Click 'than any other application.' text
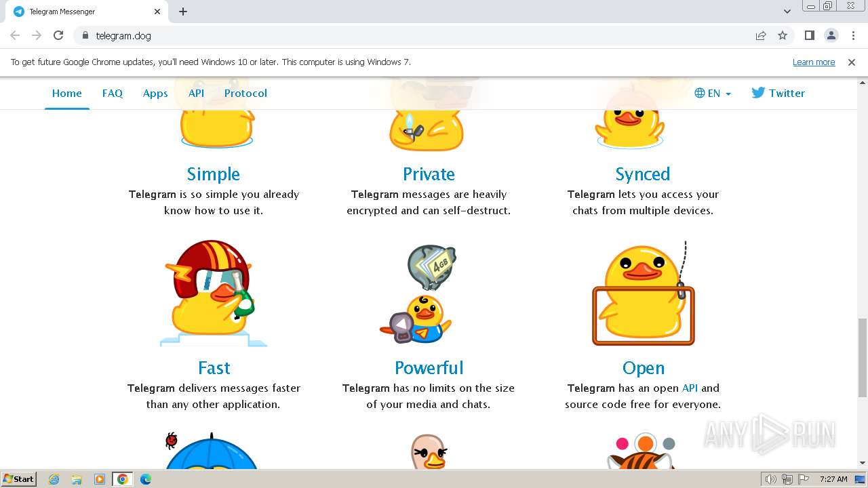868x488 pixels. coord(213,405)
